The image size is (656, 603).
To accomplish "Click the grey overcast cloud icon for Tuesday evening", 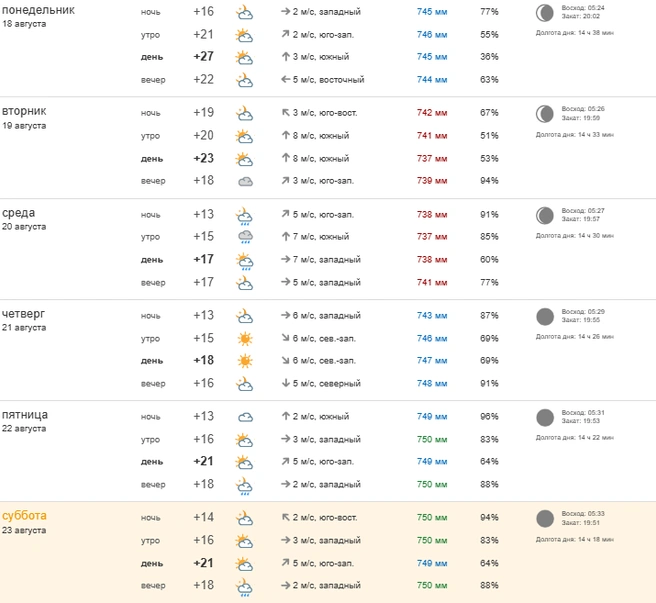I will (245, 181).
